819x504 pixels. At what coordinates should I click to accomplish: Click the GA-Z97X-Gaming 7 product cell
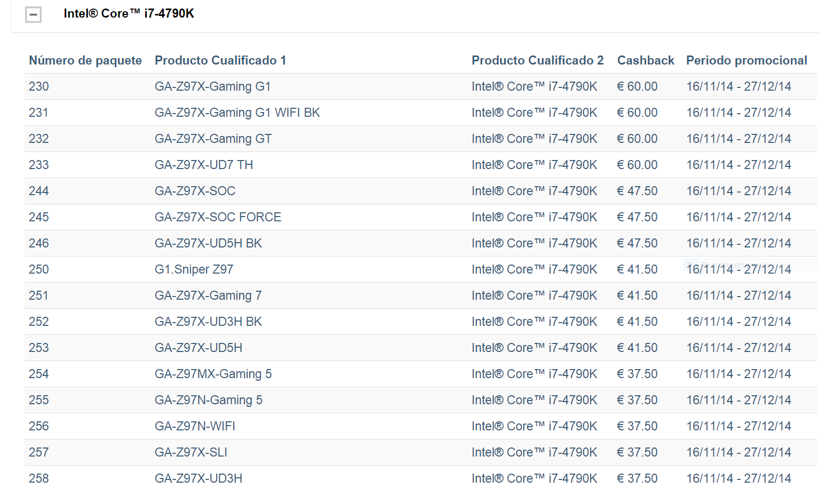coord(209,295)
